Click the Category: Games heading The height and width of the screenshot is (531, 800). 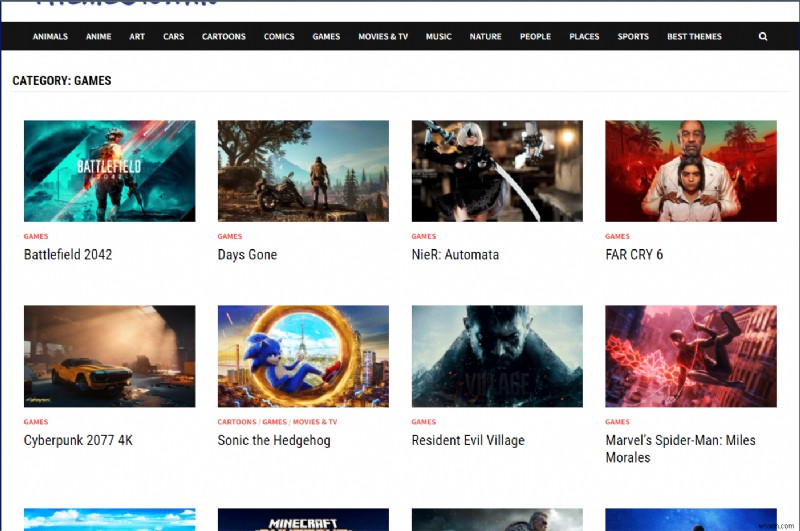point(62,81)
